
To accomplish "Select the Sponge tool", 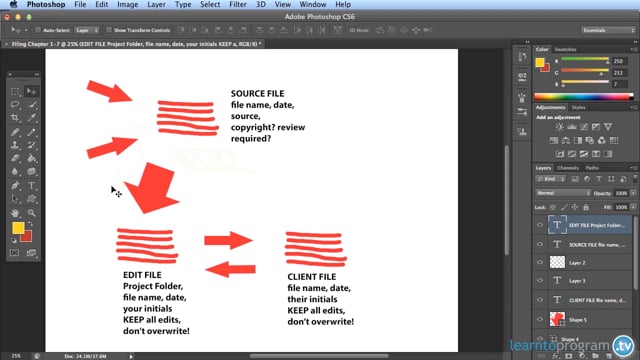I will [x=31, y=171].
